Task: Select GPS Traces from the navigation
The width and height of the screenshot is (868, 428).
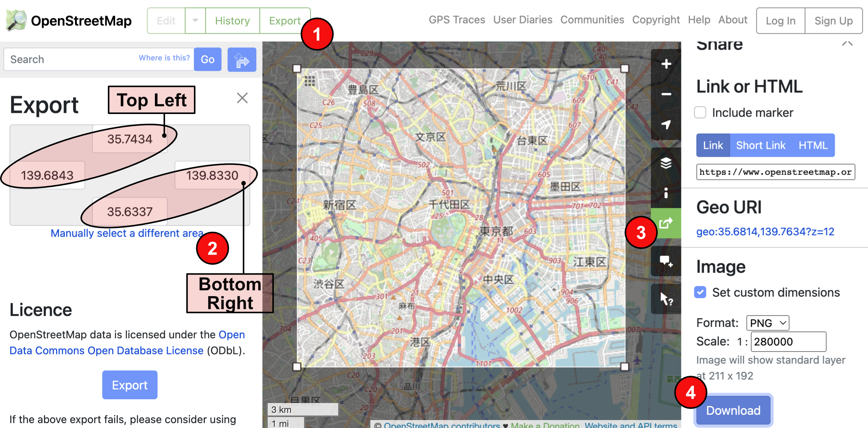Action: (457, 20)
